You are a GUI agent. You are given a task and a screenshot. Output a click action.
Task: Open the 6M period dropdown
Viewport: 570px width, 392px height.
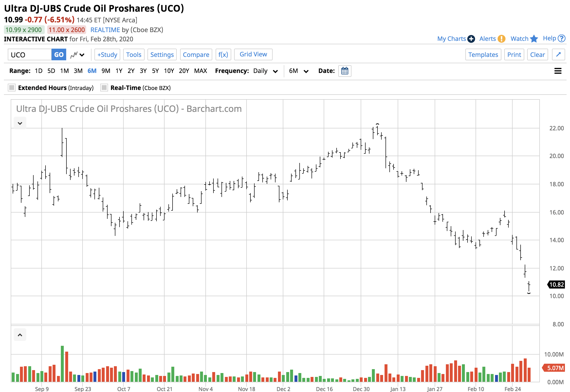click(298, 71)
